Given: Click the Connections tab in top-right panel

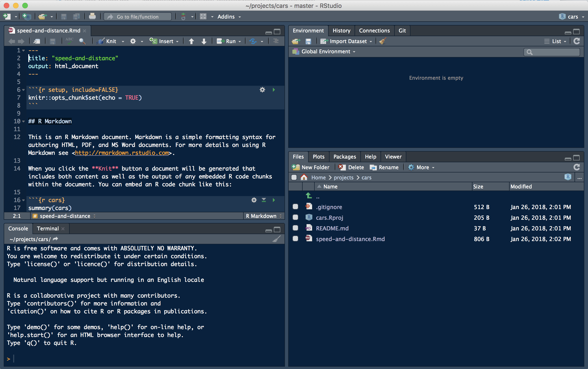Looking at the screenshot, I should tap(374, 30).
